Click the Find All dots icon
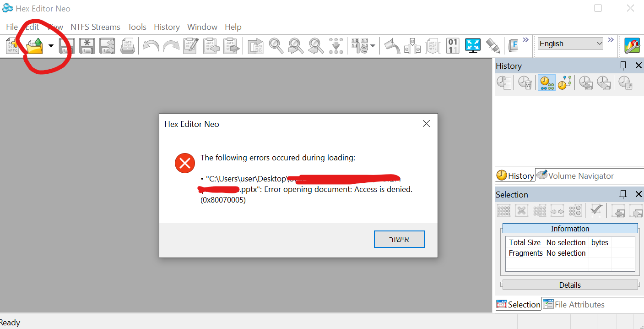Viewport: 644px width, 329px height. click(x=336, y=46)
